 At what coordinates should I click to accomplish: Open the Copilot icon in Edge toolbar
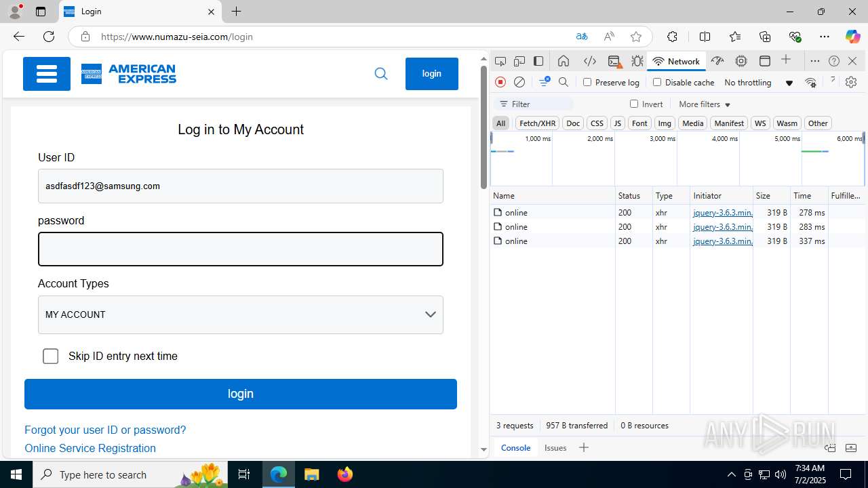(x=852, y=37)
